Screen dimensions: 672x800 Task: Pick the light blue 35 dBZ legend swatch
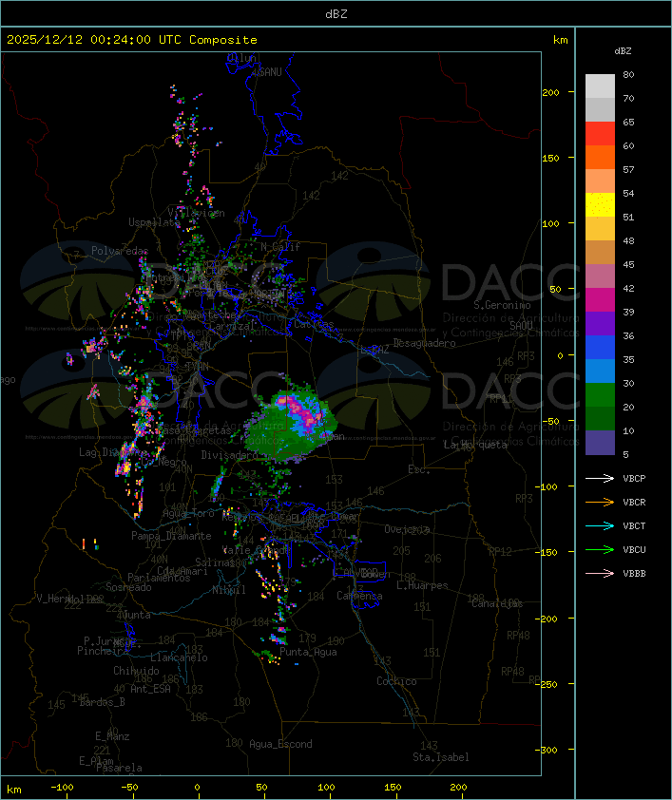[x=600, y=371]
